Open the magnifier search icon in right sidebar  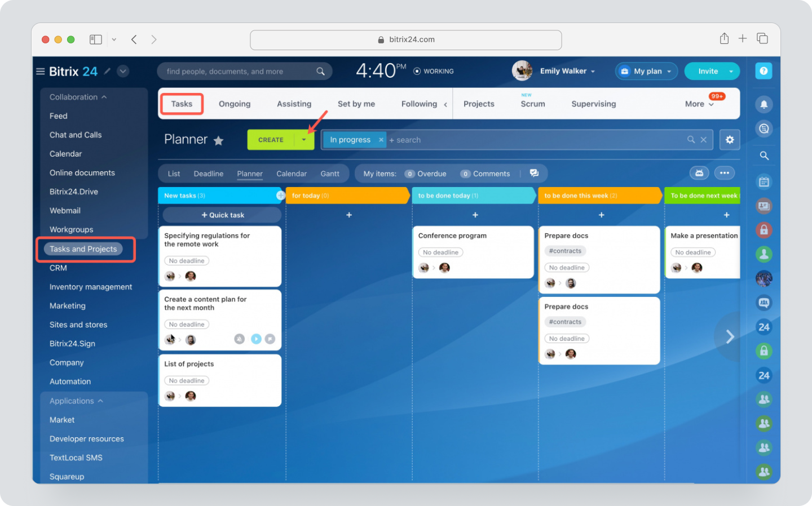pos(764,156)
